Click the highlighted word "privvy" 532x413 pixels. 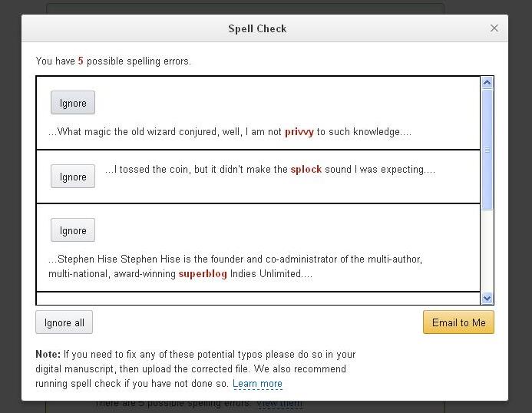(x=299, y=132)
